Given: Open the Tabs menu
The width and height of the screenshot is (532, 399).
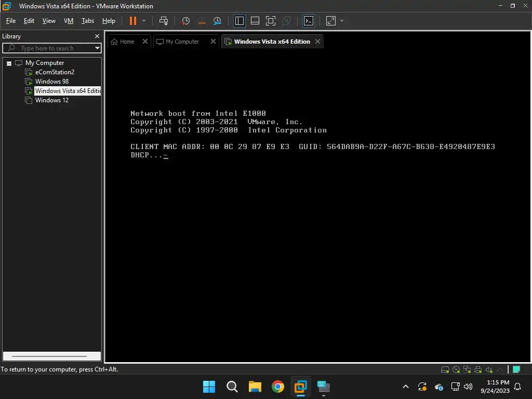Looking at the screenshot, I should pos(87,21).
